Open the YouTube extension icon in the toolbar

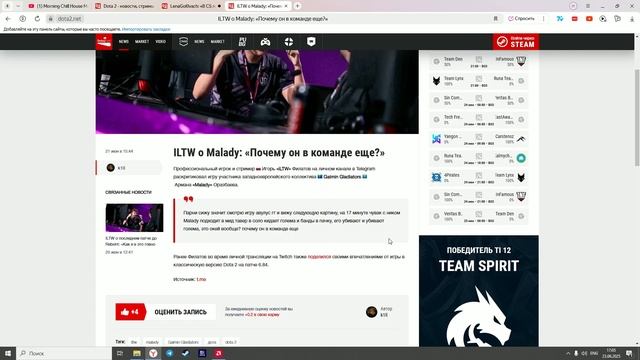[589, 19]
